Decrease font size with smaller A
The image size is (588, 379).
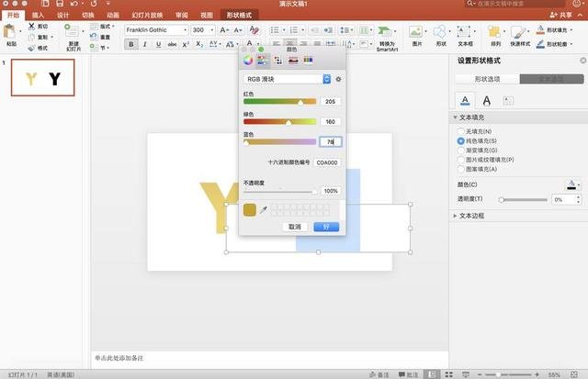pos(238,30)
